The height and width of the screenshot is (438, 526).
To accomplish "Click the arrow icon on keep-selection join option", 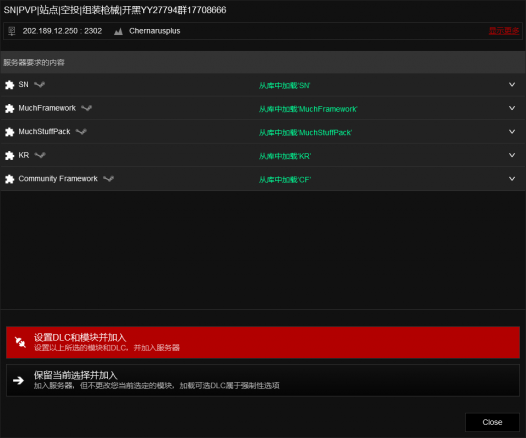I will pyautogui.click(x=18, y=380).
